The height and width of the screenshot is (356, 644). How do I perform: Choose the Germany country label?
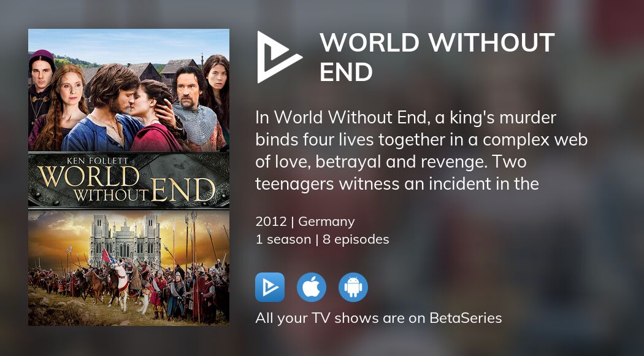pos(326,222)
